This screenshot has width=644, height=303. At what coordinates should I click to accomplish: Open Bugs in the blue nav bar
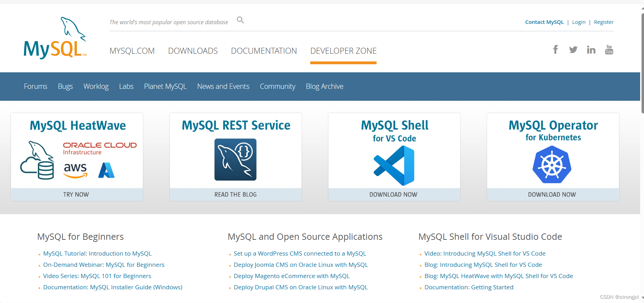pos(65,86)
